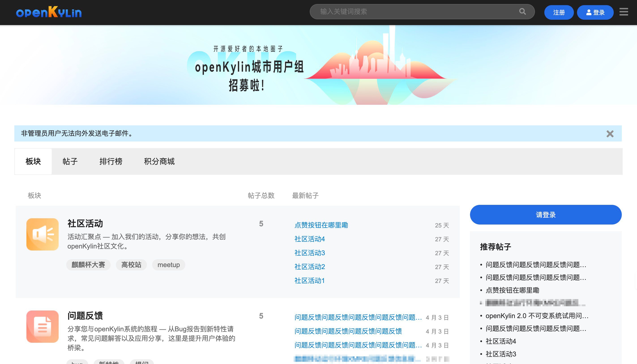Click the 问题反馈 post count 5

(261, 316)
